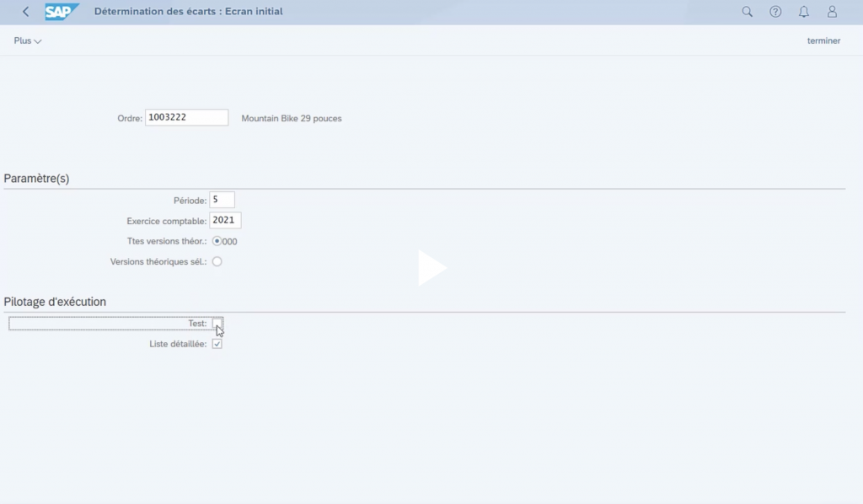Image resolution: width=863 pixels, height=504 pixels.
Task: Select the Ttes versions théor. radio button
Action: pos(217,241)
